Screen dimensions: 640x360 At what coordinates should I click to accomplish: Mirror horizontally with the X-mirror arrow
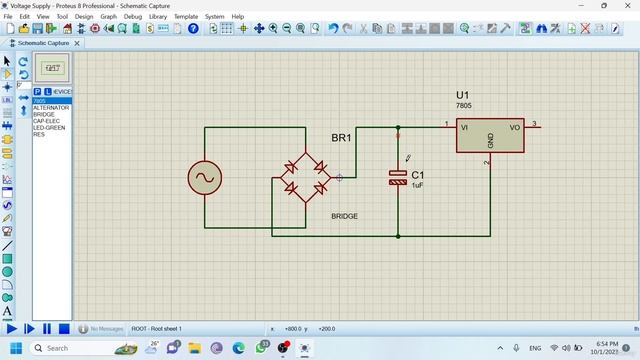(x=23, y=98)
